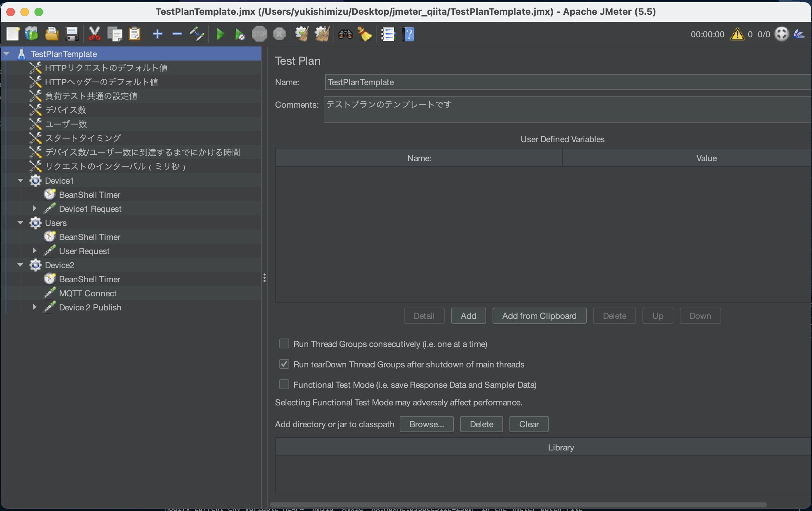Collapse the Device1 thread group
Viewport: 812px width, 511px height.
[x=20, y=181]
